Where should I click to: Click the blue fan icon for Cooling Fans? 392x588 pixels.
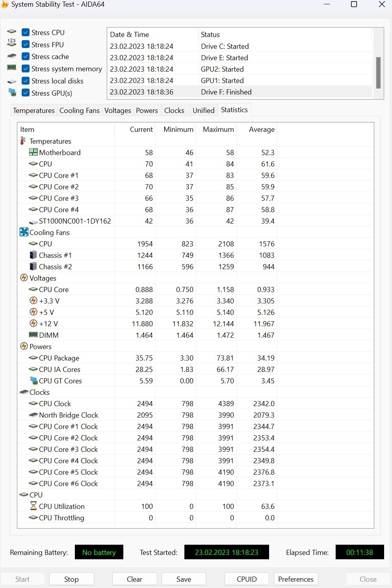click(x=24, y=232)
